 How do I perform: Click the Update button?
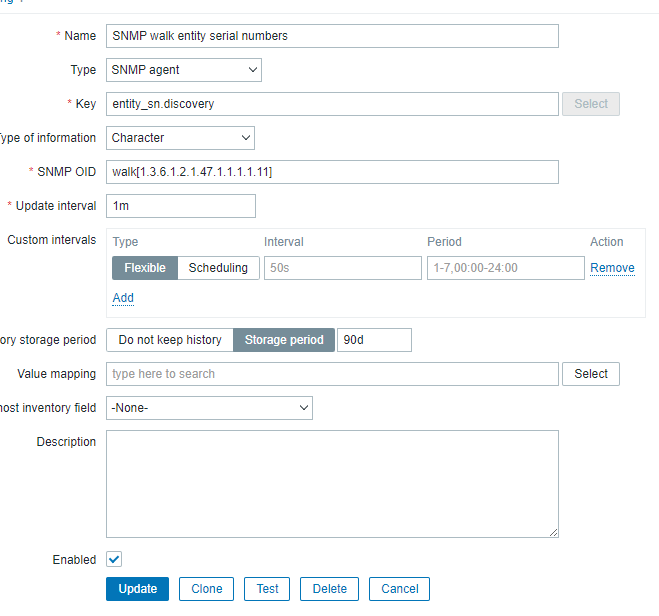pyautogui.click(x=137, y=589)
